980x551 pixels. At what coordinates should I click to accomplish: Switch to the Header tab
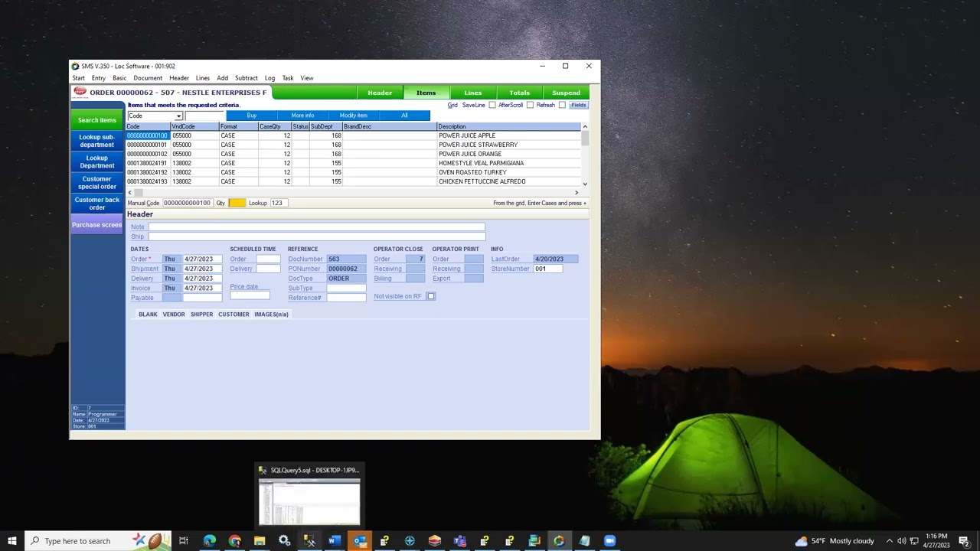point(380,93)
